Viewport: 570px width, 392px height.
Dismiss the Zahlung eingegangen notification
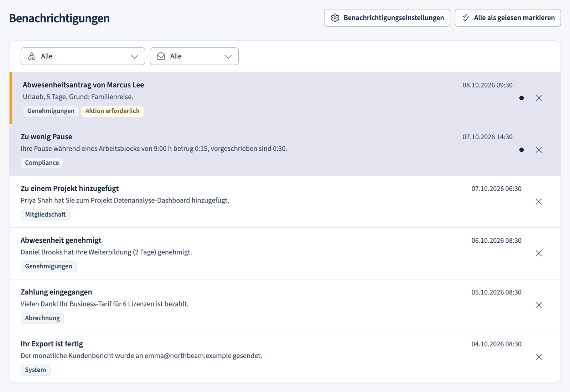tap(539, 305)
